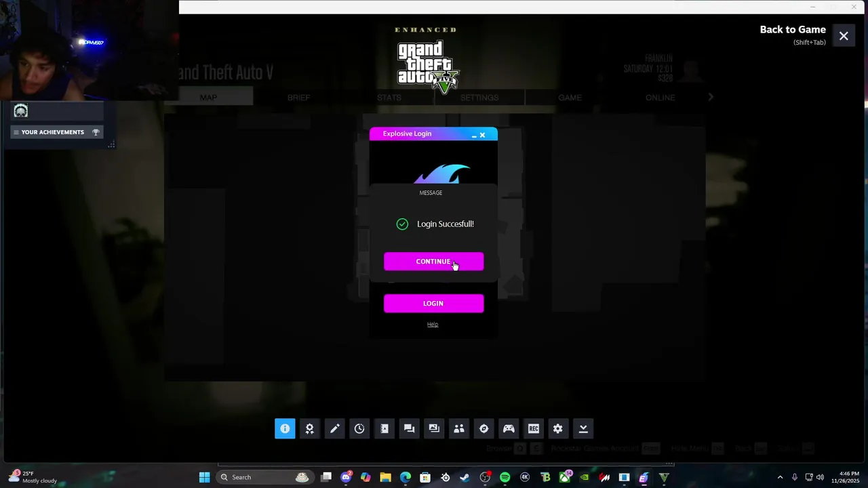Select the GAME tab in GTA menu
868x488 pixels.
tap(570, 98)
